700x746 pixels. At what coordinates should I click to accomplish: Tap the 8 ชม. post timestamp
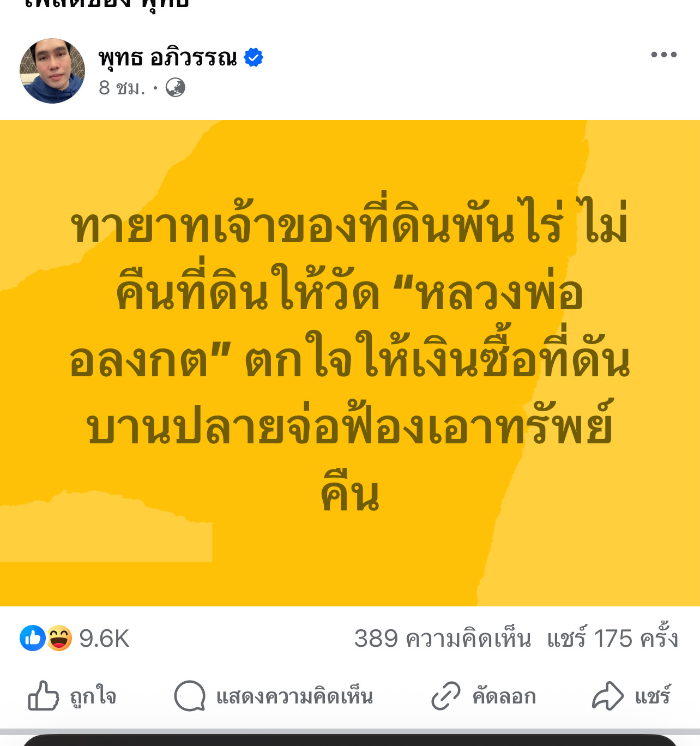coord(122,87)
